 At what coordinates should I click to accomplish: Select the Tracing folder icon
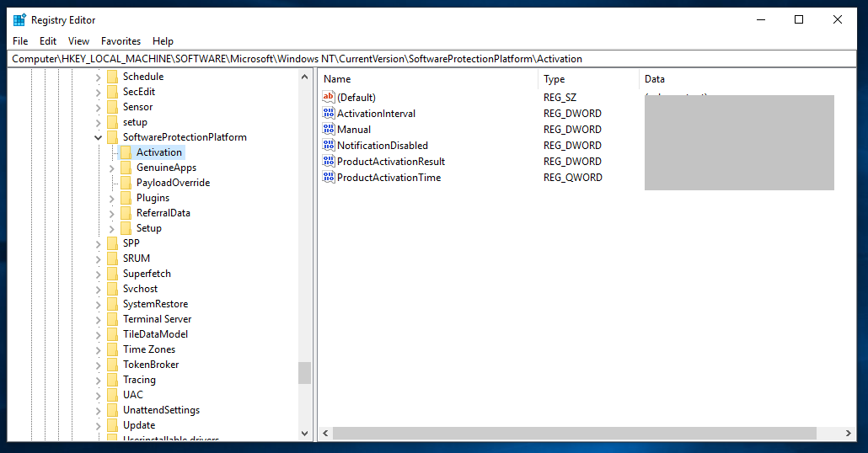pos(112,380)
